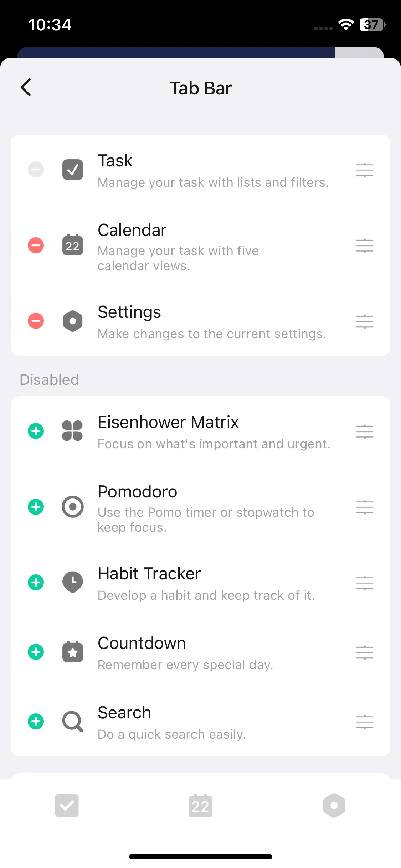This screenshot has height=868, width=401.
Task: Click the Settings hexagon icon in list
Action: click(x=73, y=321)
